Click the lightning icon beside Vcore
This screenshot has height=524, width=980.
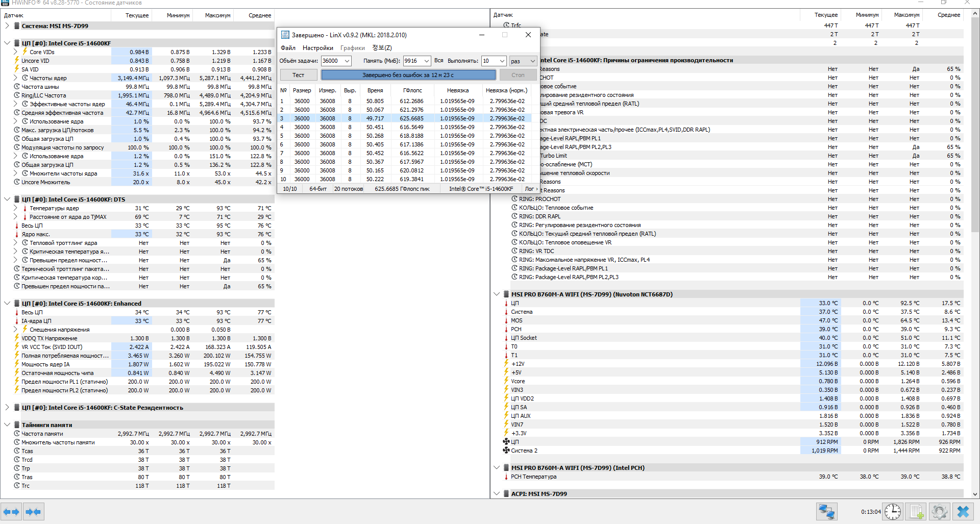tap(506, 381)
